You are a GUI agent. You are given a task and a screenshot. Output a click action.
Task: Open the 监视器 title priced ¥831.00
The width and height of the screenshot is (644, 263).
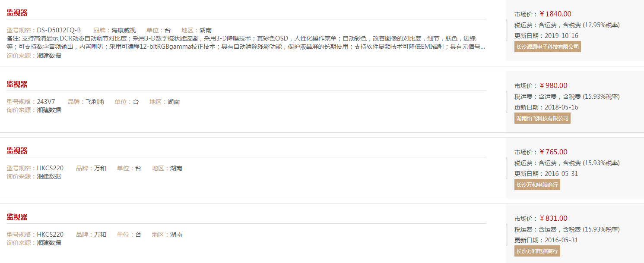click(x=17, y=217)
